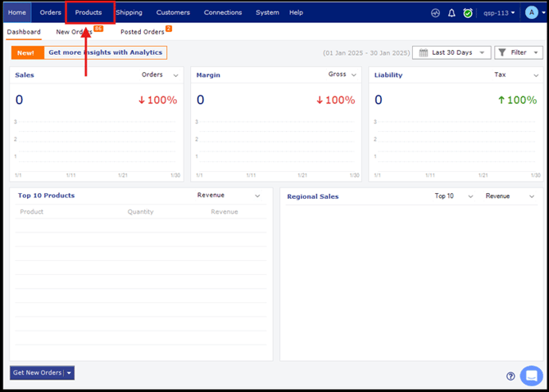Expand Regional Sales Top 10 dropdown
This screenshot has width=549, height=392.
click(454, 196)
